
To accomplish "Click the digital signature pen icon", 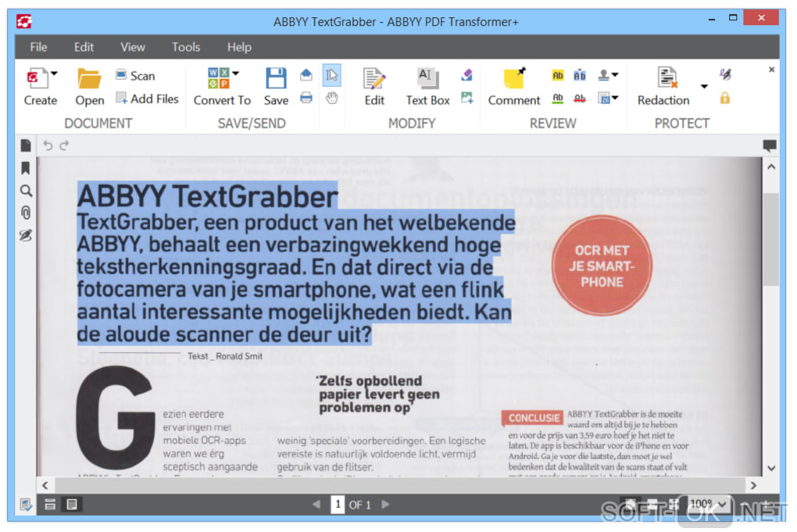I will [725, 75].
